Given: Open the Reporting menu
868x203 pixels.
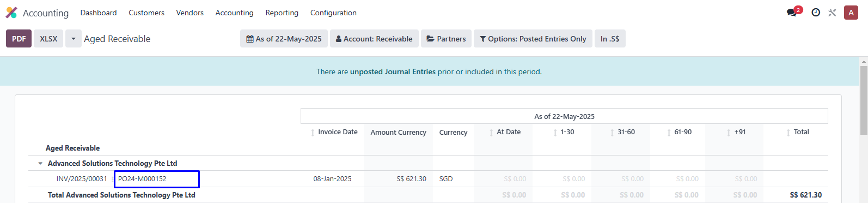Looking at the screenshot, I should pos(282,13).
